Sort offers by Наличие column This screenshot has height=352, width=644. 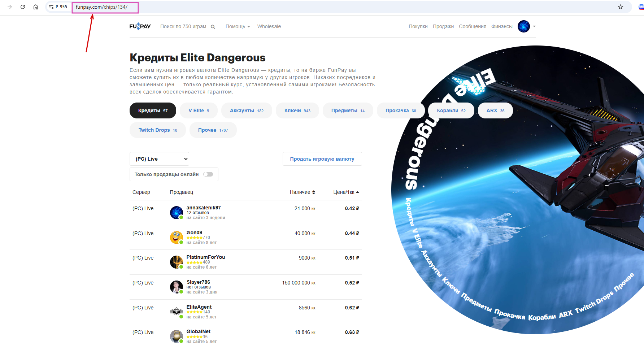click(x=303, y=192)
